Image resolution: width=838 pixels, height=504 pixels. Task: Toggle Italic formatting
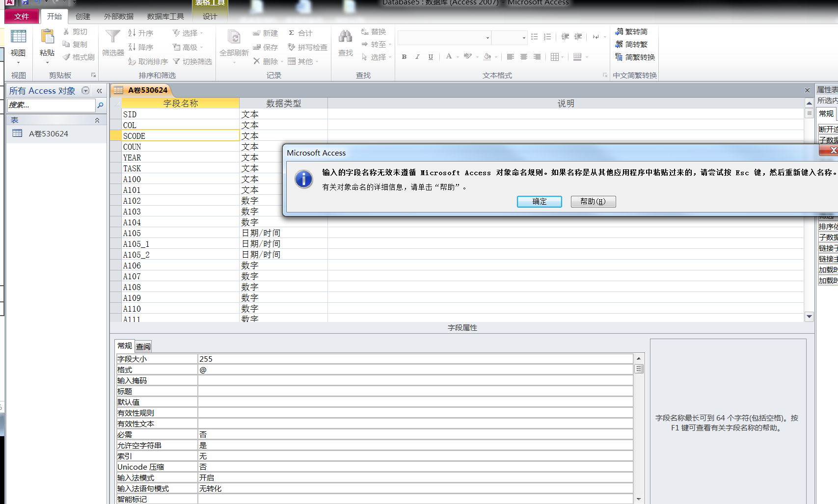[x=417, y=57]
